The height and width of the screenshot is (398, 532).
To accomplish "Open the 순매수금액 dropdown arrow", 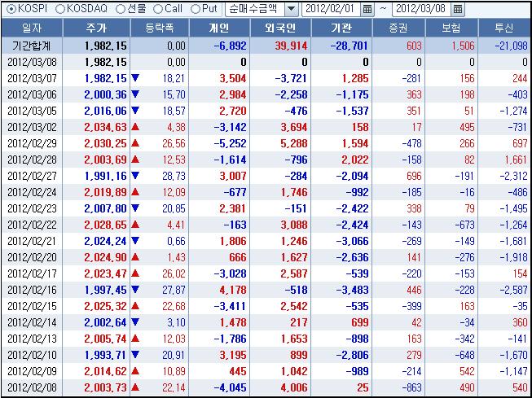I will (x=291, y=9).
